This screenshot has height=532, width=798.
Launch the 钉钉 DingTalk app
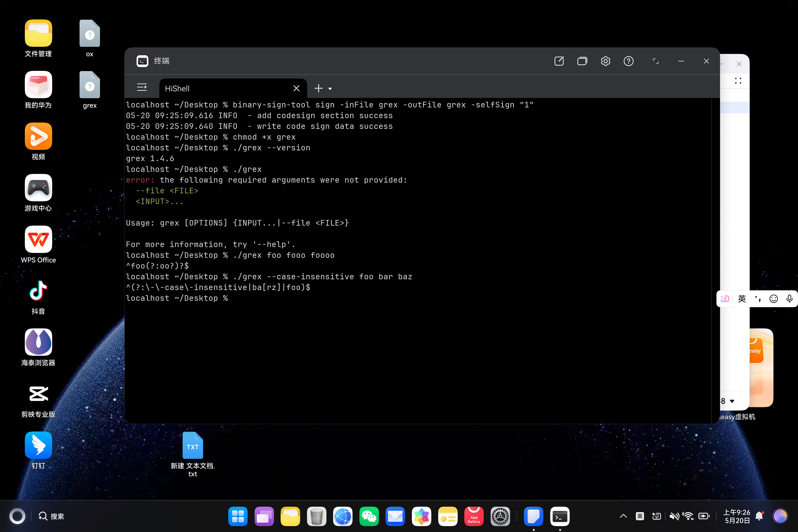click(x=38, y=445)
